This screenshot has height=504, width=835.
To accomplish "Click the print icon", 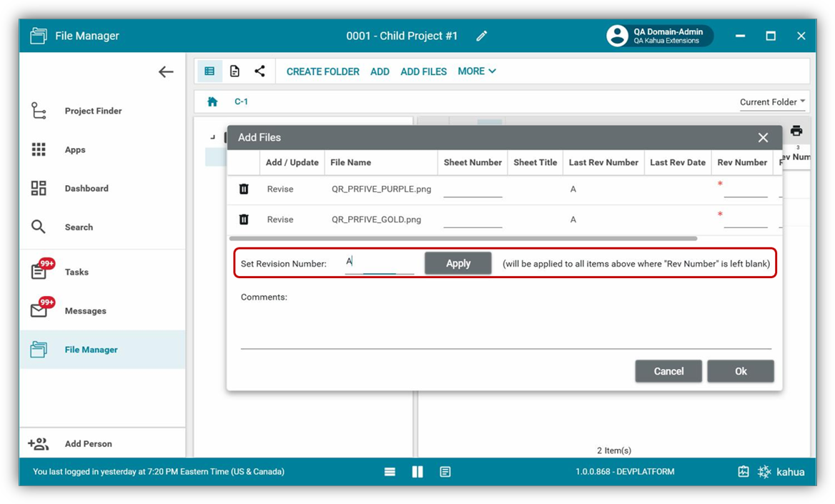I will point(796,131).
